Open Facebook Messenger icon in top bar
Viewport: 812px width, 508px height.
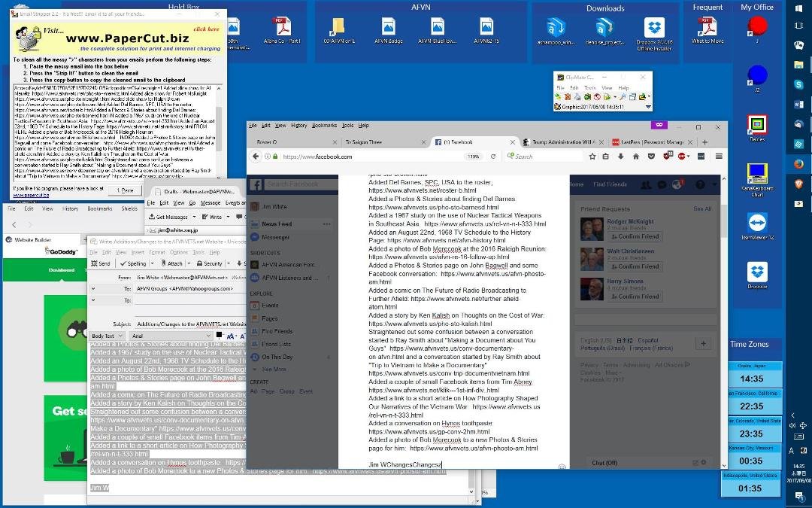coord(662,184)
